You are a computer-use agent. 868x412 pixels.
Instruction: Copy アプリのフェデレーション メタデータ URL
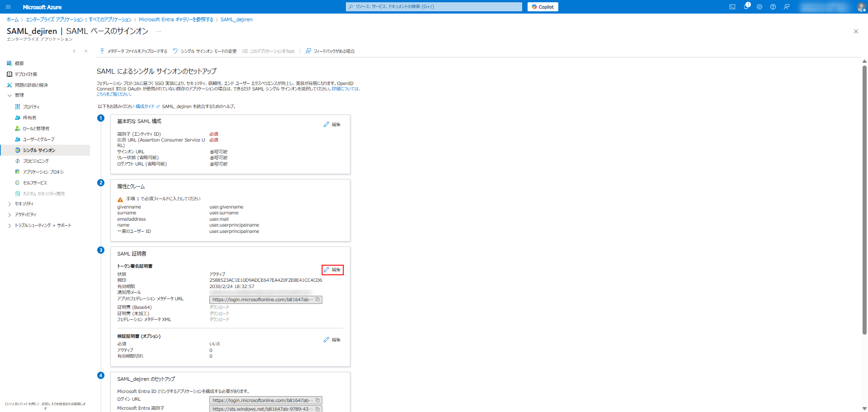(318, 299)
